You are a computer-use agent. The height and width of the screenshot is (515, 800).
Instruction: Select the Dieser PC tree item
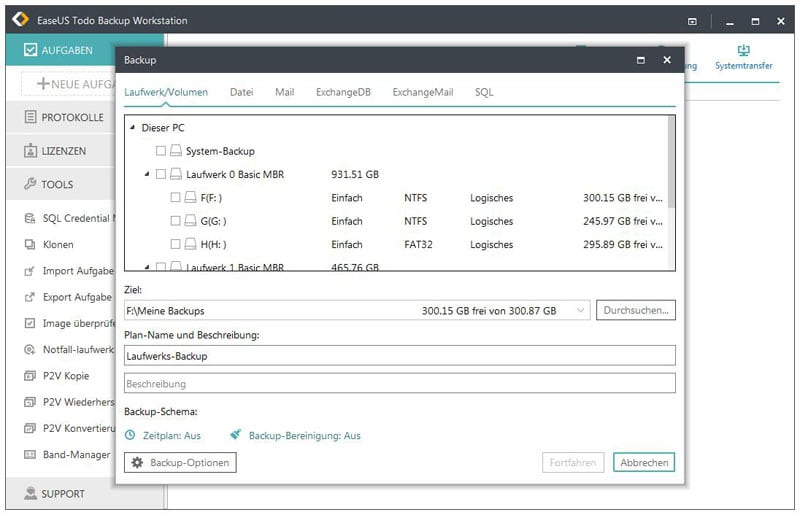click(x=163, y=128)
